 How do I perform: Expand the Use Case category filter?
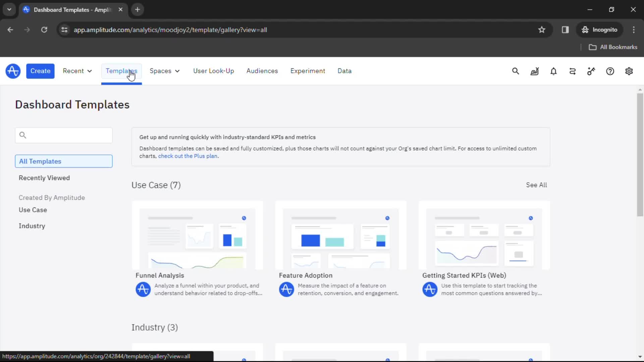(x=33, y=209)
